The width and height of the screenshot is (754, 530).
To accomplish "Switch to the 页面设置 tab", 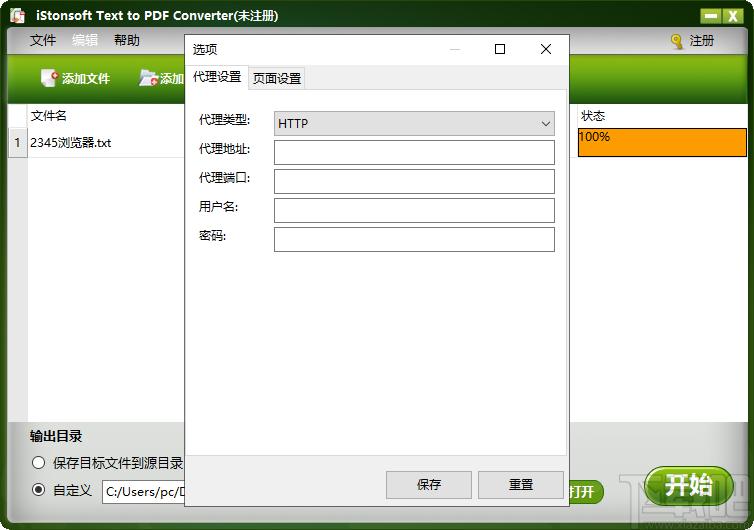I will coord(276,78).
